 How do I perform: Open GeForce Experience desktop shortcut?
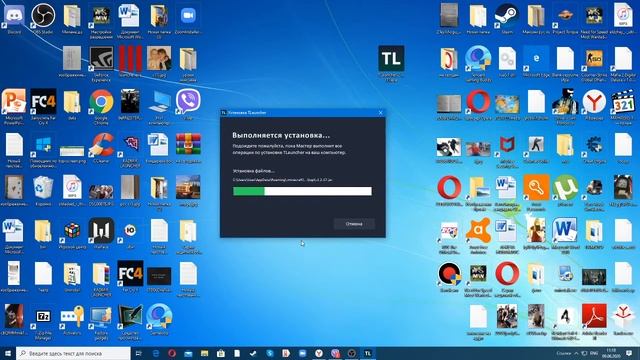(101, 63)
